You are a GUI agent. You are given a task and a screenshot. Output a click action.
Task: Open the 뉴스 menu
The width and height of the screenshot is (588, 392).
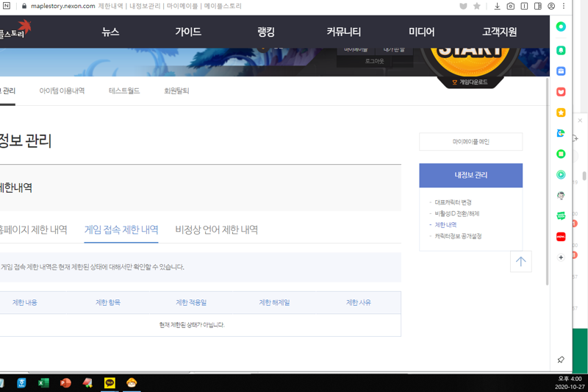(110, 32)
